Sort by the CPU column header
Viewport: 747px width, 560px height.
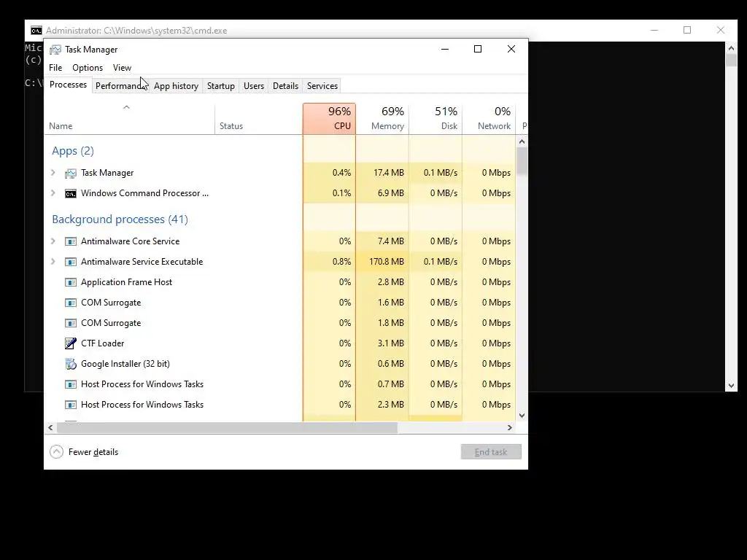tap(329, 119)
